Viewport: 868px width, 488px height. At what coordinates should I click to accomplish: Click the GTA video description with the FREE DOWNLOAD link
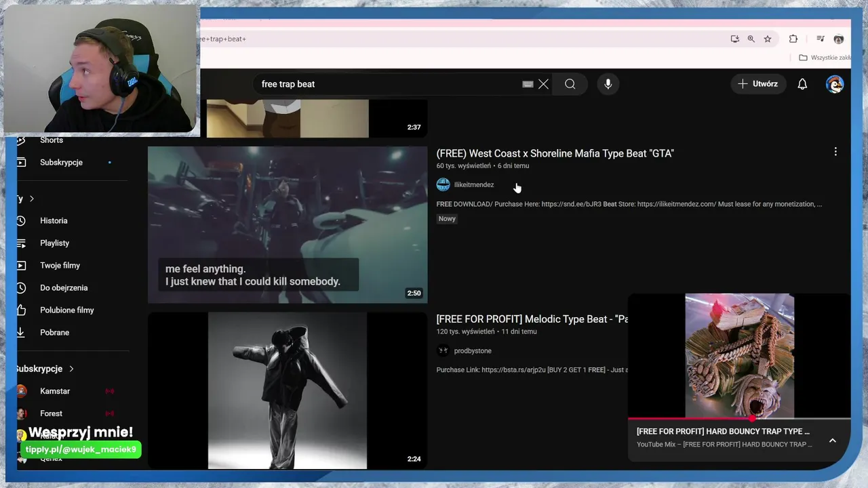(629, 204)
